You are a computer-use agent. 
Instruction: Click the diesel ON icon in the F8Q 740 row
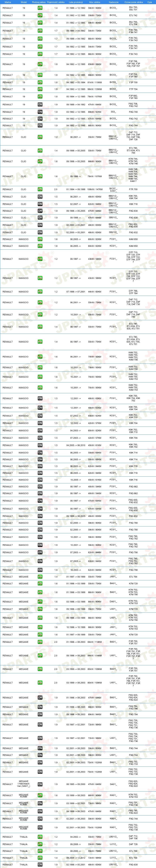click(40, 112)
